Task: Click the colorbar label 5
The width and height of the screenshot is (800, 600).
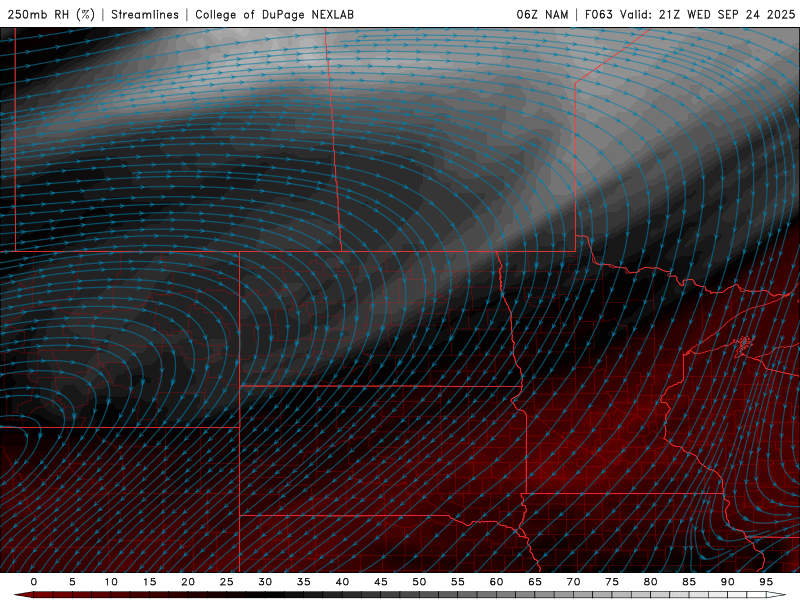Action: click(x=72, y=582)
